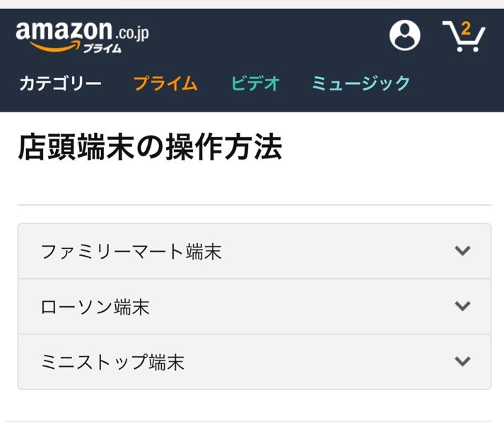Image resolution: width=504 pixels, height=427 pixels.
Task: Open the shopping cart icon
Action: click(464, 37)
